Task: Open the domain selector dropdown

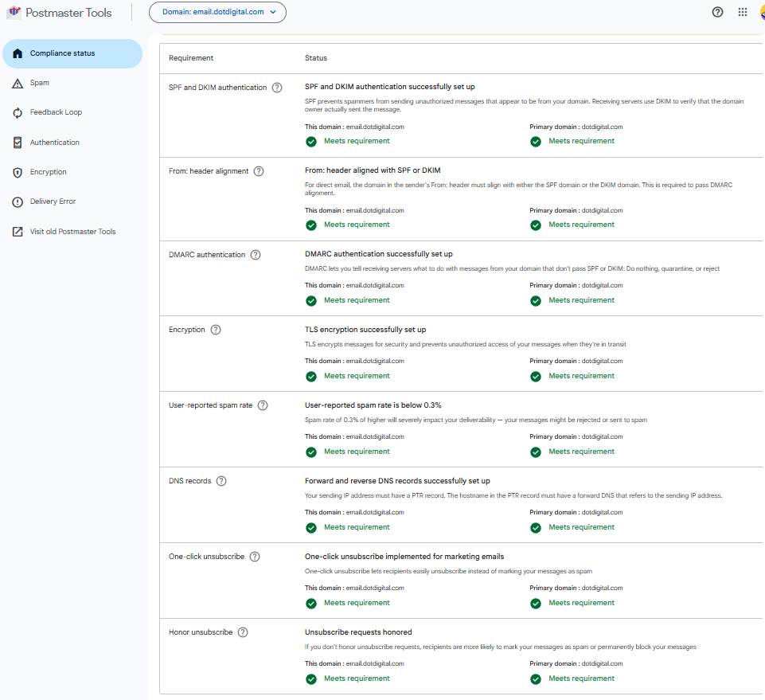Action: [x=217, y=12]
